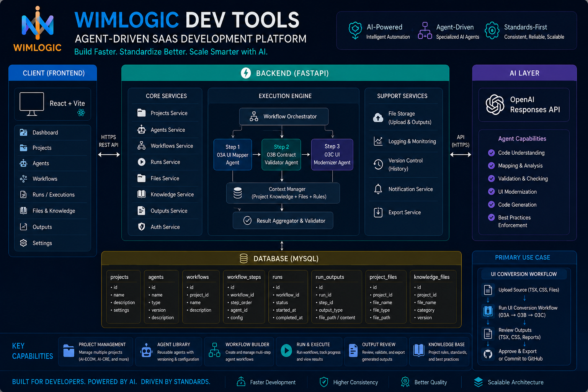Viewport: 588px width, 392px height.
Task: Click the MySQL database cylinder icon
Action: point(243,258)
